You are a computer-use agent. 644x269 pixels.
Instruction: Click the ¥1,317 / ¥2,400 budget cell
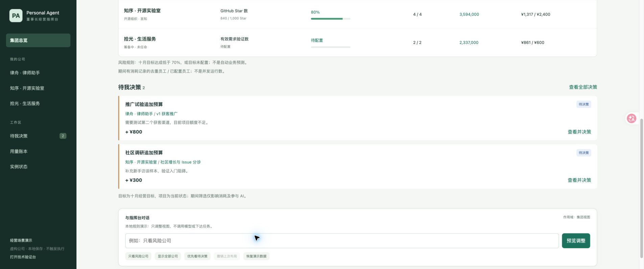(x=535, y=14)
